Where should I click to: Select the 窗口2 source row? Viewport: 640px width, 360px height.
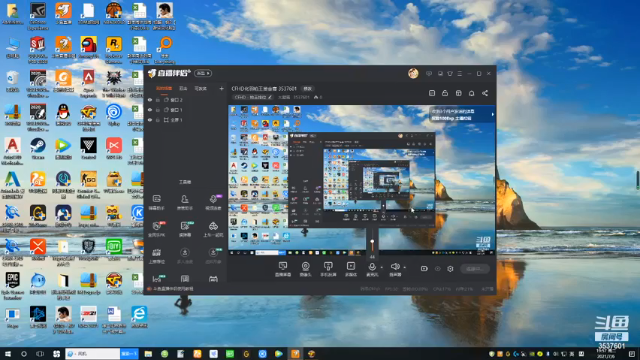(186, 100)
